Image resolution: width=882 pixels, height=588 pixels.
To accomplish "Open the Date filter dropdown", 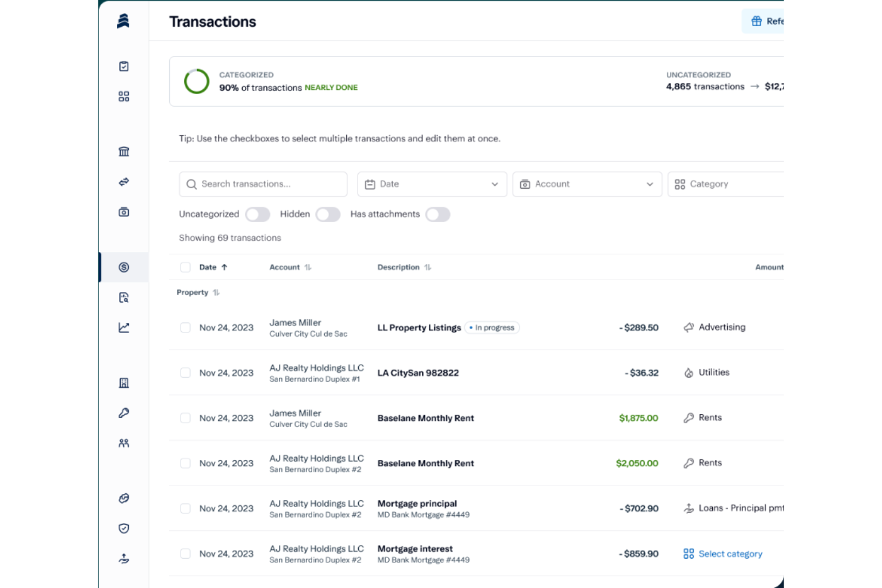I will (x=431, y=184).
